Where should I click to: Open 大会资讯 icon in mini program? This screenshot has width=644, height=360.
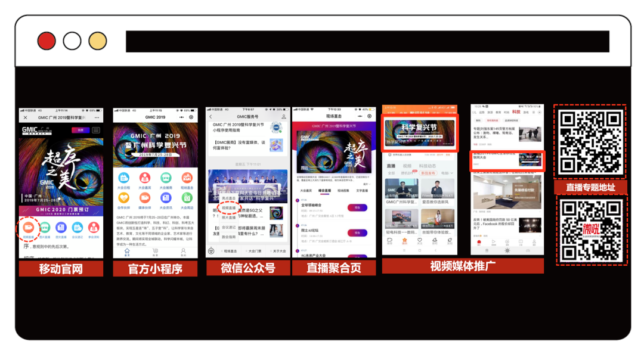point(166,198)
